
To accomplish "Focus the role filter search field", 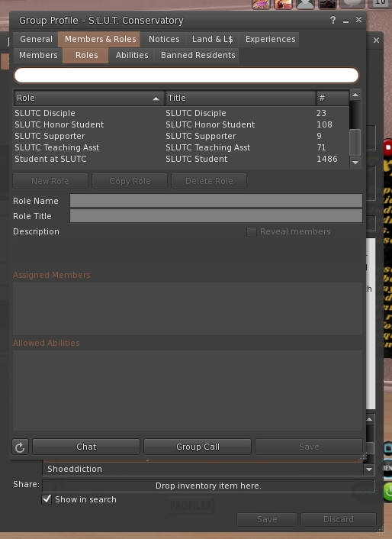I will point(186,76).
